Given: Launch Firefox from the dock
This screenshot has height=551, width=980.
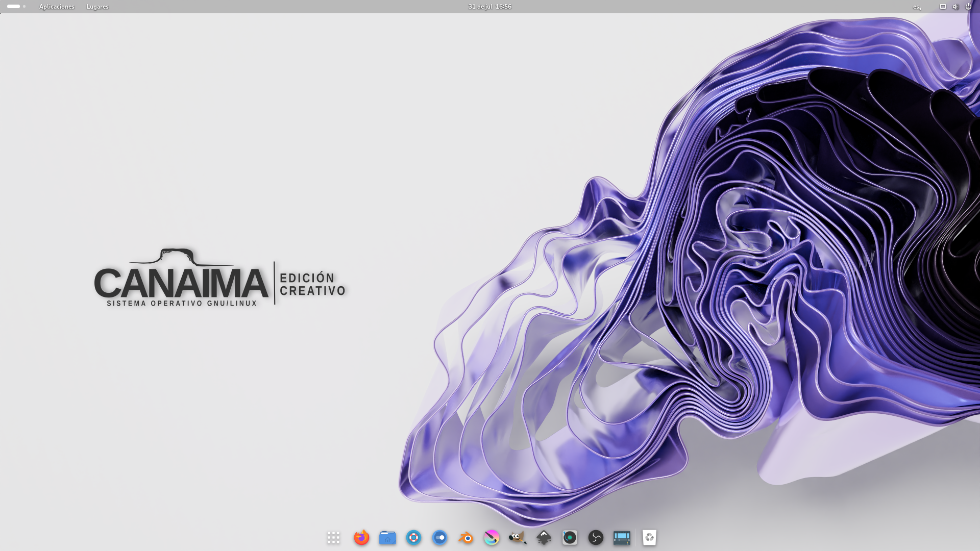Looking at the screenshot, I should pos(361,537).
